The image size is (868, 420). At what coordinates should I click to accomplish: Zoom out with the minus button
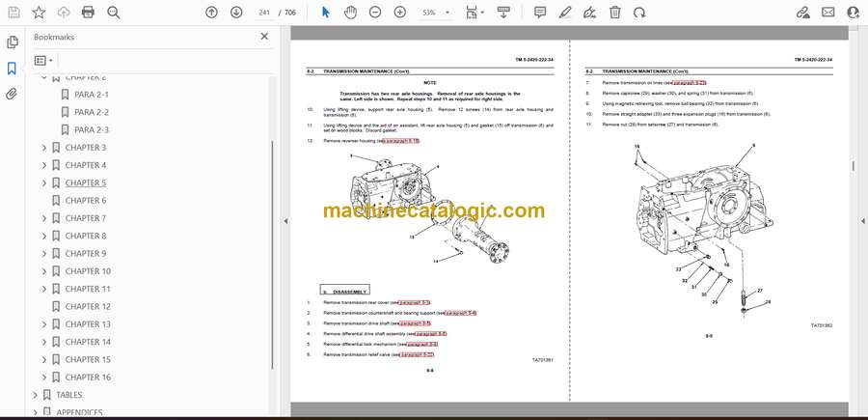375,13
